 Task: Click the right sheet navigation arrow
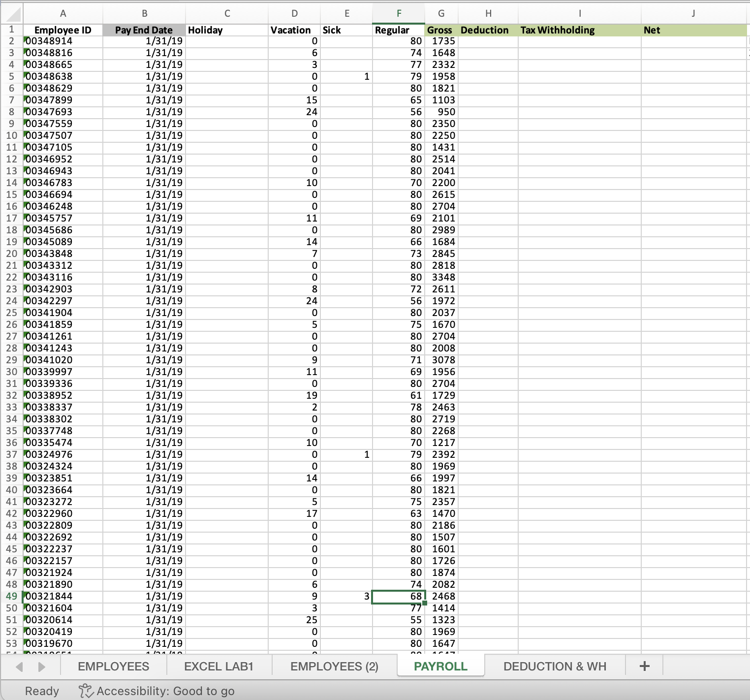point(41,666)
